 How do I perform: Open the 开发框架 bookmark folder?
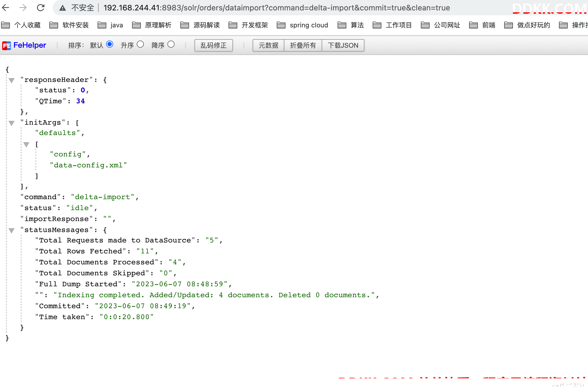pos(248,25)
